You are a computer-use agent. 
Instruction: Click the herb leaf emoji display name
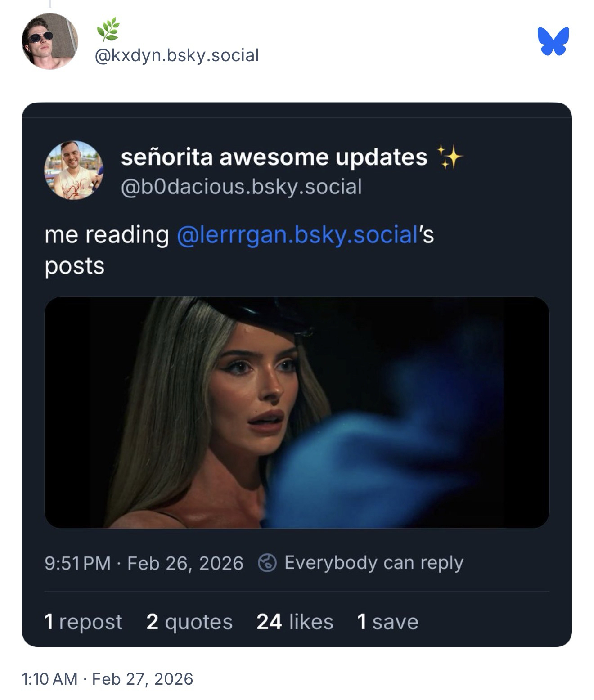point(108,29)
